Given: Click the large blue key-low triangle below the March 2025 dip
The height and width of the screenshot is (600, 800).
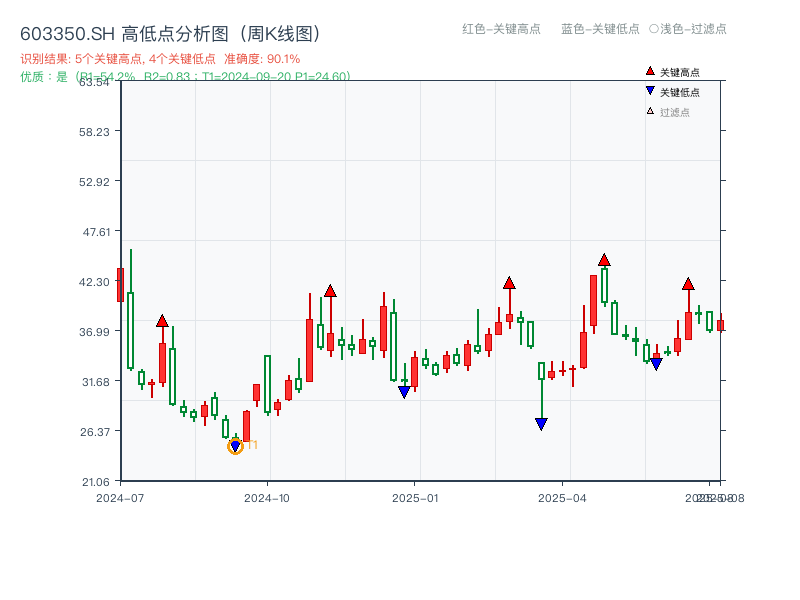Looking at the screenshot, I should tap(541, 423).
